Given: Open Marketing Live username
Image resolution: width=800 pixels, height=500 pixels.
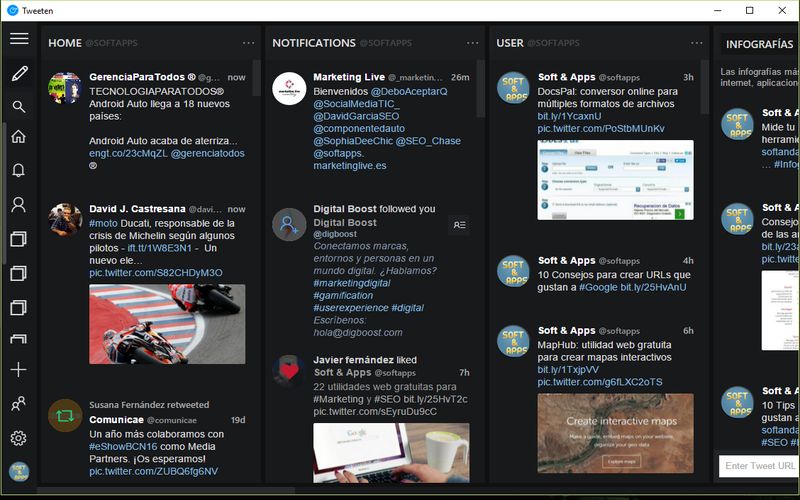Looking at the screenshot, I should tap(349, 77).
